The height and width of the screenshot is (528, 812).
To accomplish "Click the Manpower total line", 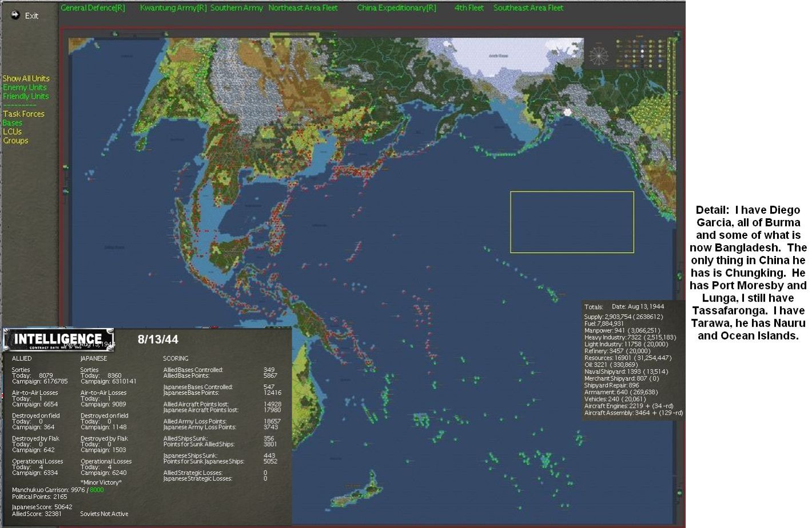I will click(622, 330).
